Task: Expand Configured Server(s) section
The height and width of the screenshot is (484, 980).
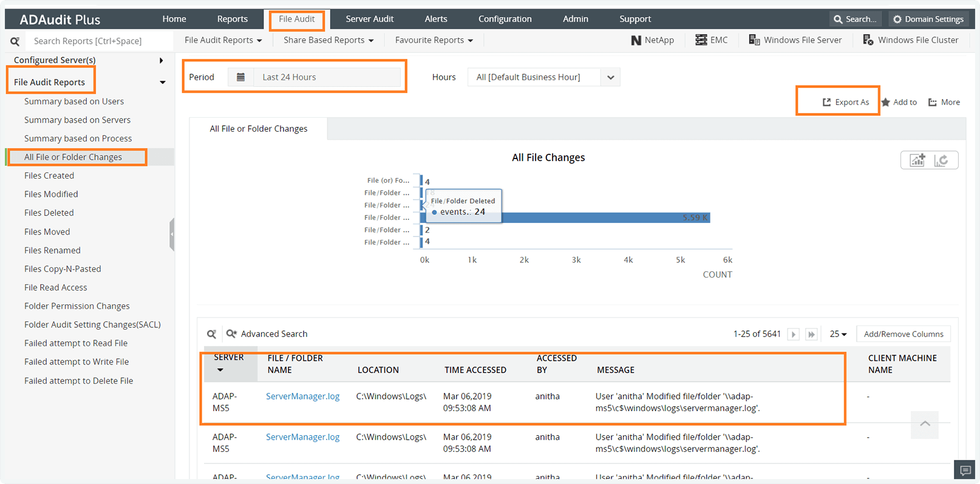Action: 161,60
